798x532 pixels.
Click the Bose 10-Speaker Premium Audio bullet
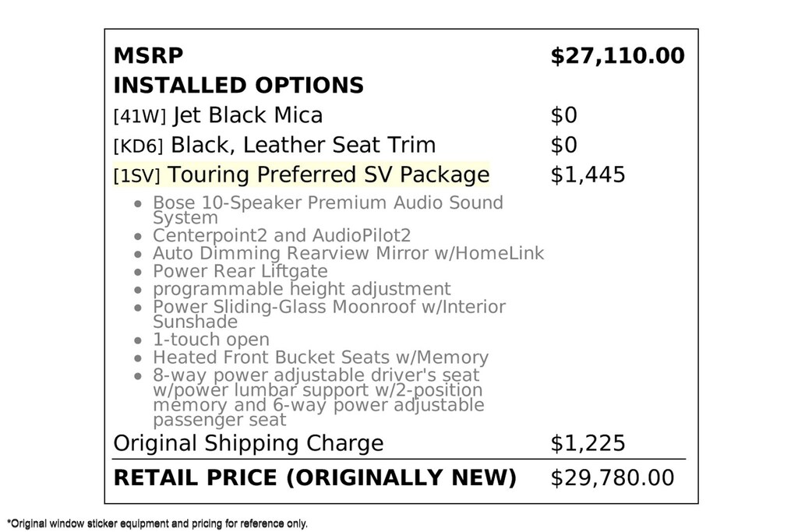pos(328,210)
